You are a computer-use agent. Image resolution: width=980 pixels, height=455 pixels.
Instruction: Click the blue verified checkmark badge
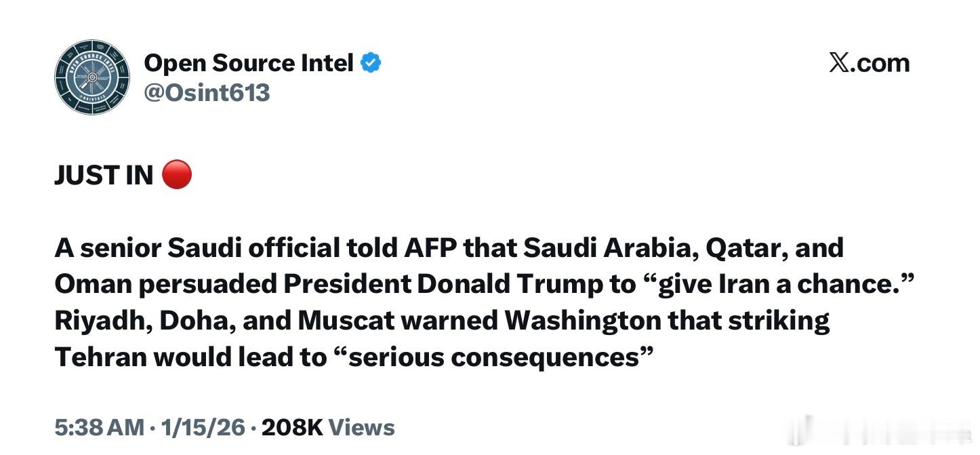click(370, 63)
